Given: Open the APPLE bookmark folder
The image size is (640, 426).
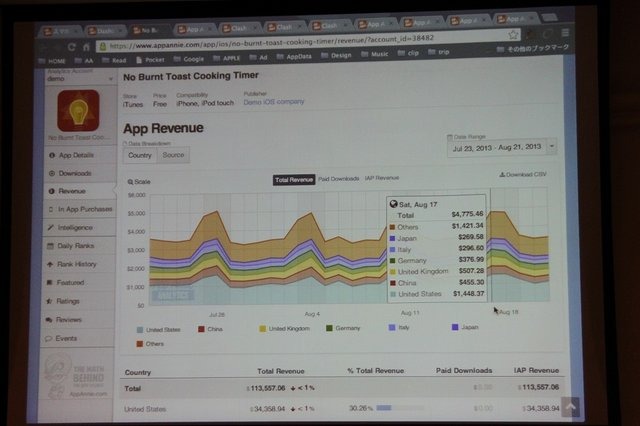Looking at the screenshot, I should coord(227,58).
